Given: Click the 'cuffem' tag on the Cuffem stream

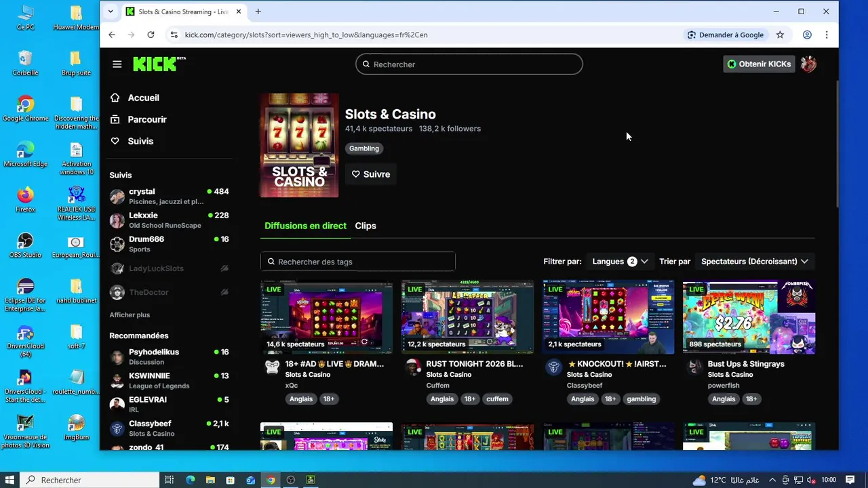Looking at the screenshot, I should (x=497, y=399).
